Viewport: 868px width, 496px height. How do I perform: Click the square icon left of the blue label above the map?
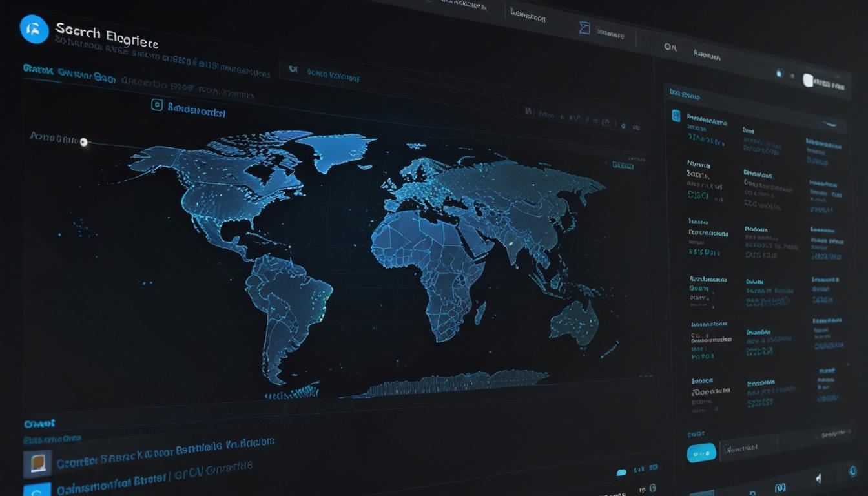click(156, 105)
